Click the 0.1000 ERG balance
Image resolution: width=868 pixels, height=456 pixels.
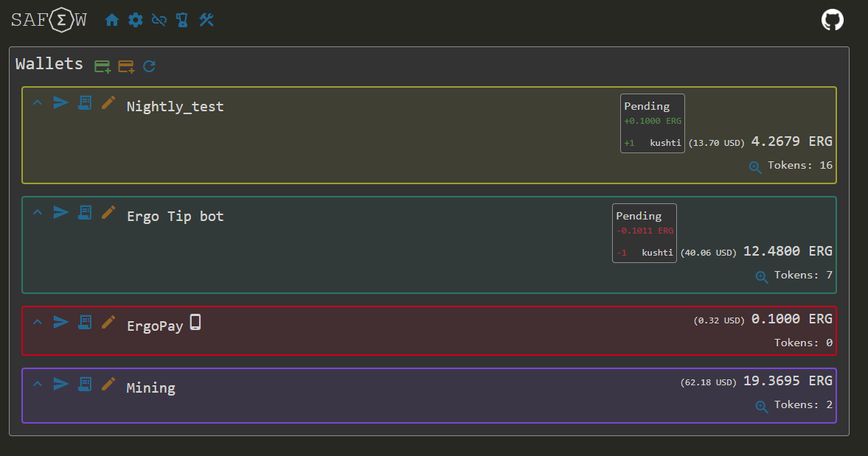(x=791, y=319)
